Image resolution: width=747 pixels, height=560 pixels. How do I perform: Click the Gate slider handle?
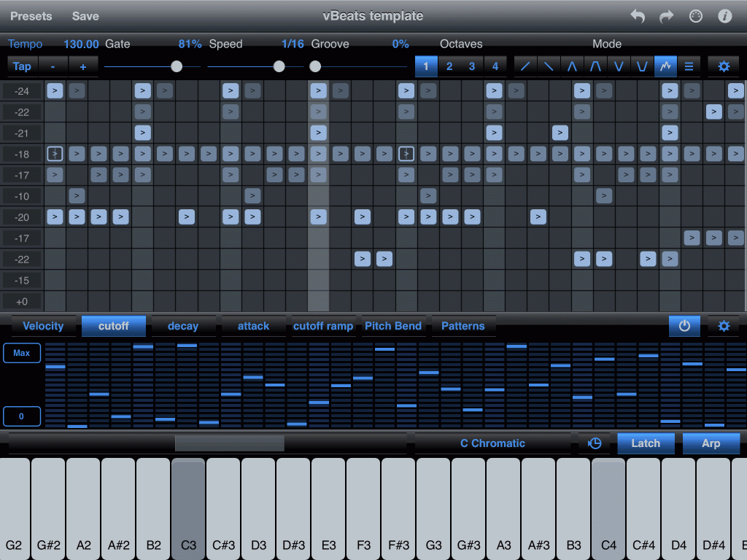click(x=177, y=66)
